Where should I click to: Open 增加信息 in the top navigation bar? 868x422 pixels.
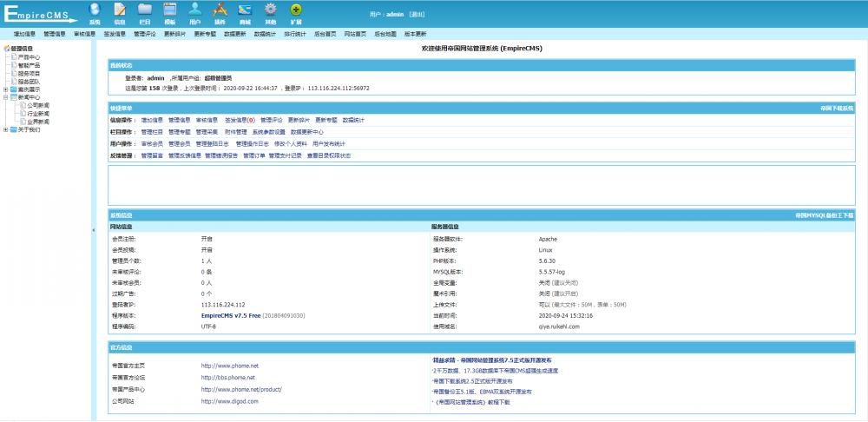coord(25,34)
